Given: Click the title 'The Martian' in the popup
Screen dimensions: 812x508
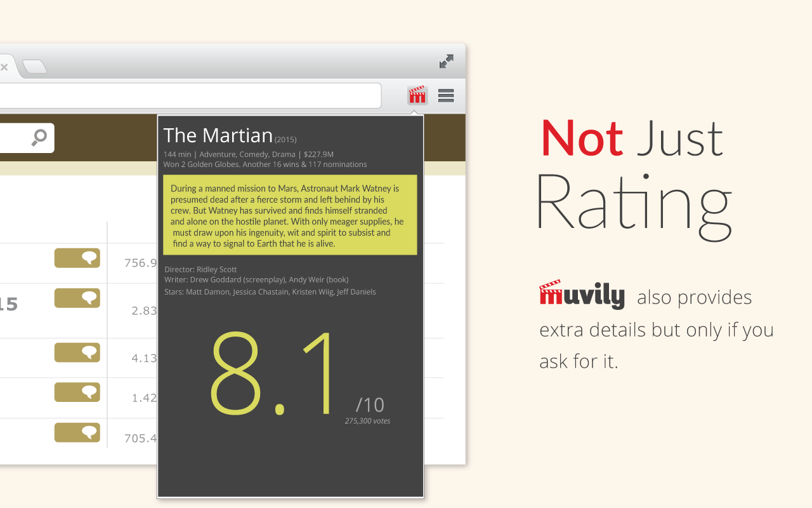Looking at the screenshot, I should coord(218,135).
